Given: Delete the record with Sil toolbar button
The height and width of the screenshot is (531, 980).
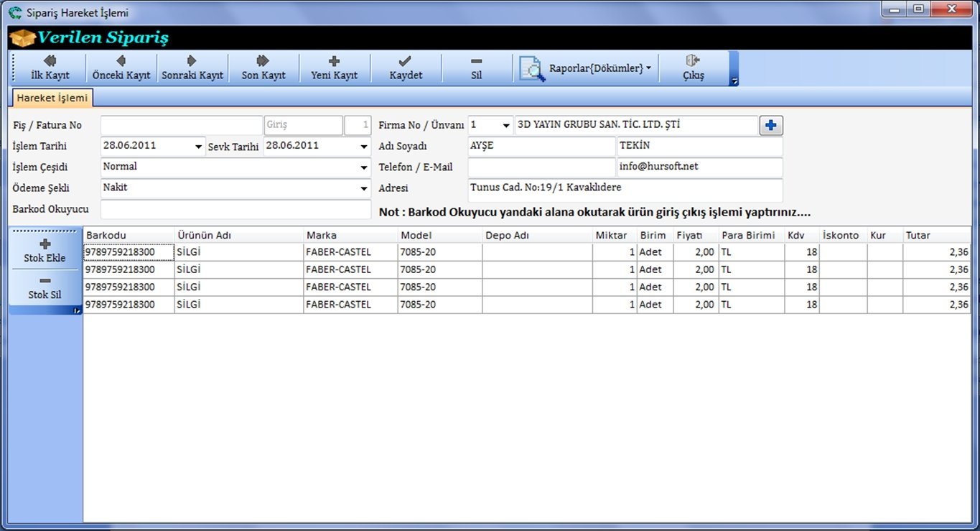Looking at the screenshot, I should (x=476, y=68).
